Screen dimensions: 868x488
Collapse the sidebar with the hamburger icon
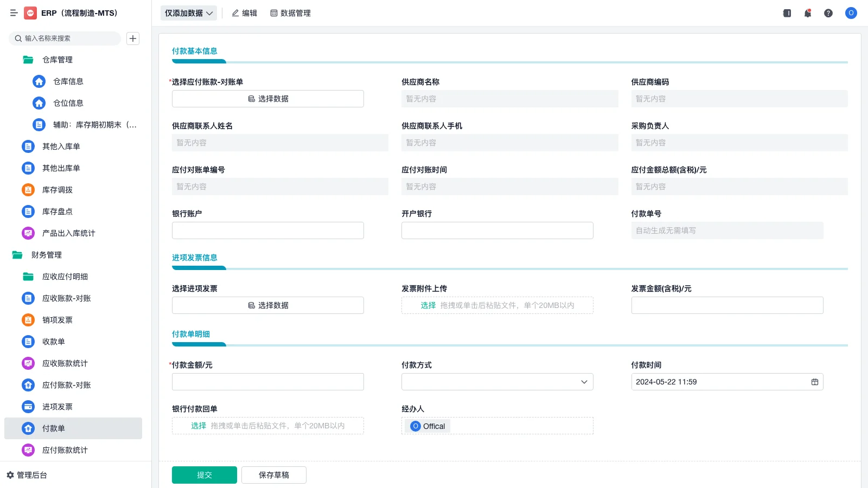[14, 13]
